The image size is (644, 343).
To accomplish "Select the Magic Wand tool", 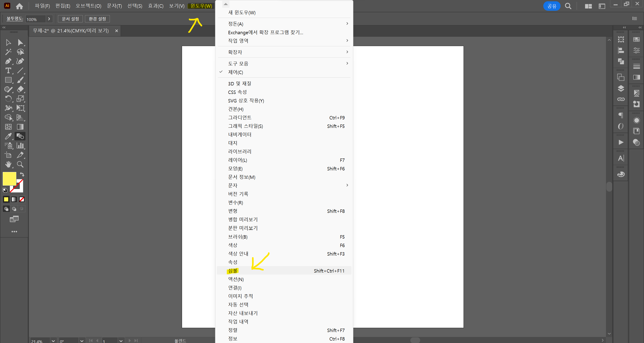I will click(8, 52).
